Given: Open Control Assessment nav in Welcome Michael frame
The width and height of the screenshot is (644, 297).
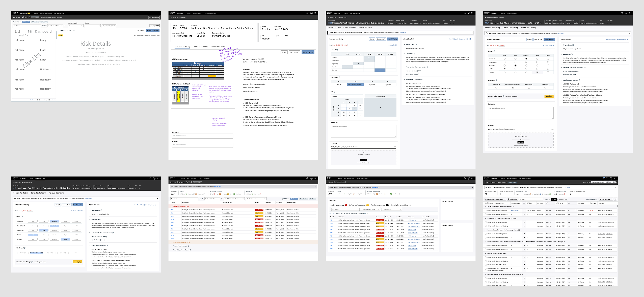Looking at the screenshot, I should coord(46,13).
